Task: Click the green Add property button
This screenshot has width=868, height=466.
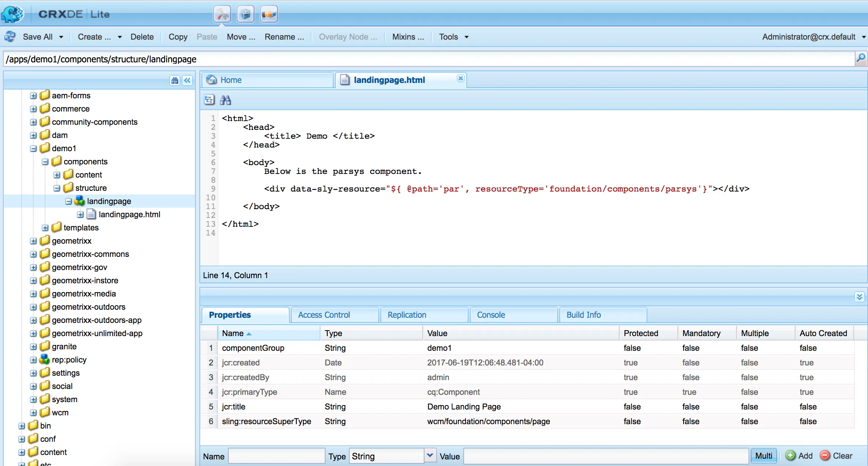Action: click(x=799, y=456)
